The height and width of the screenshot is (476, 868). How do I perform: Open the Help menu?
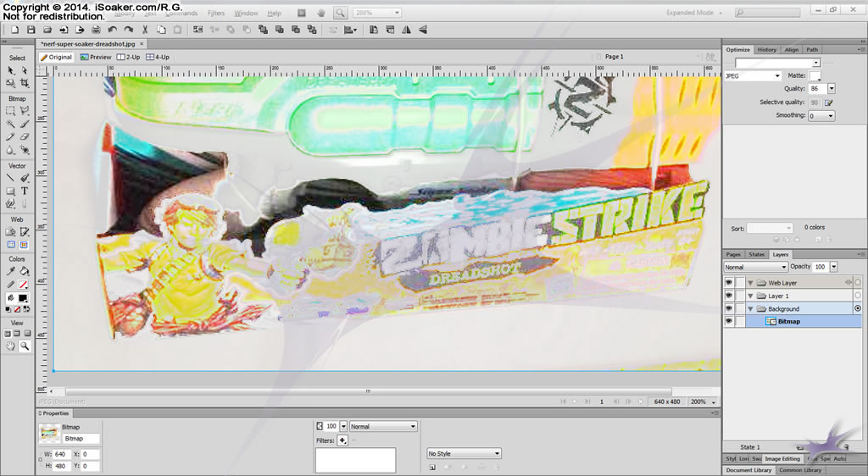(x=274, y=13)
